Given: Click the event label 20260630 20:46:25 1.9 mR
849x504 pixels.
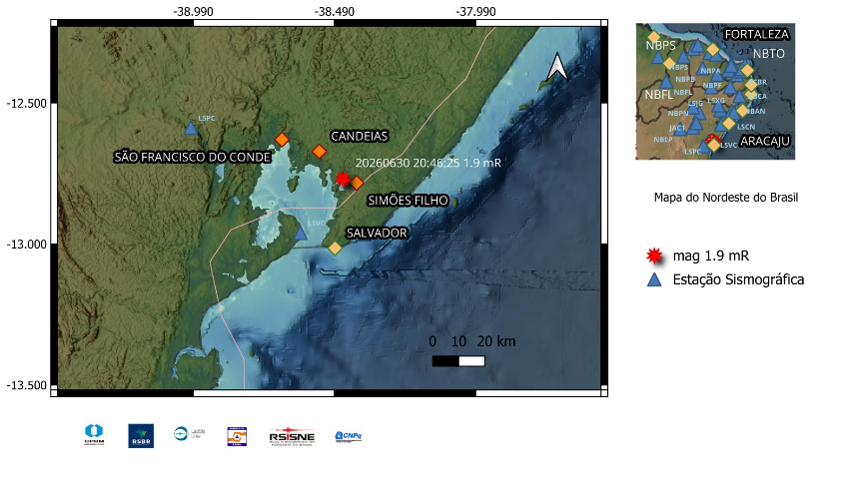Looking at the screenshot, I should (427, 163).
